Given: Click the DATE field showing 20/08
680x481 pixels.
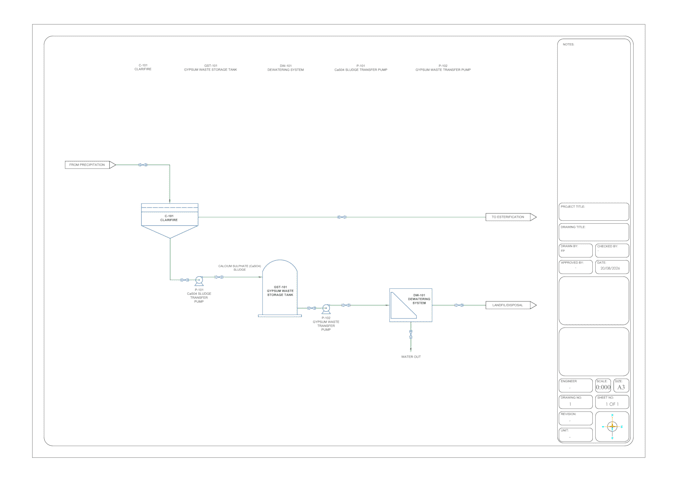Looking at the screenshot, I should tap(612, 267).
